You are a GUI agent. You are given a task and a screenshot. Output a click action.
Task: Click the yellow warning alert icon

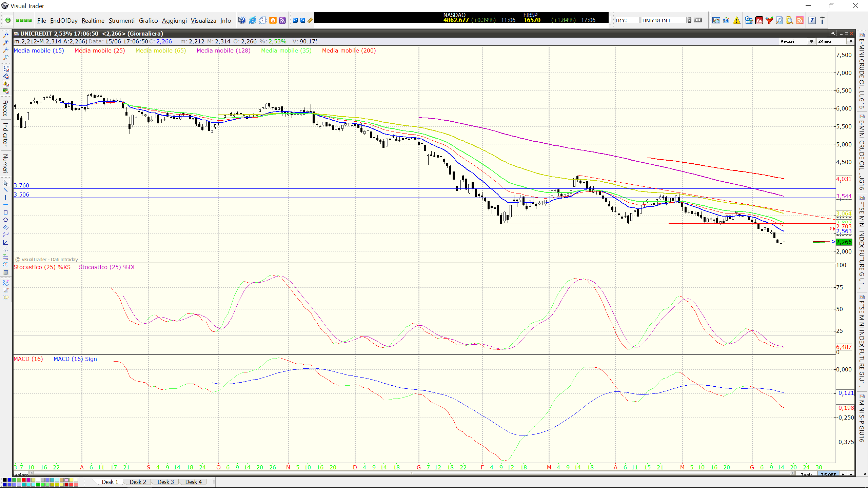[737, 20]
